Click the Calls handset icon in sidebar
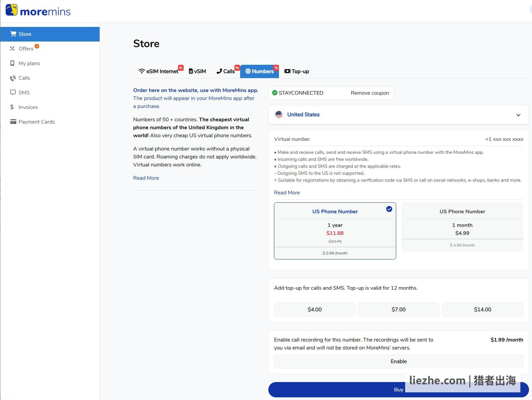The height and width of the screenshot is (400, 532). [13, 78]
